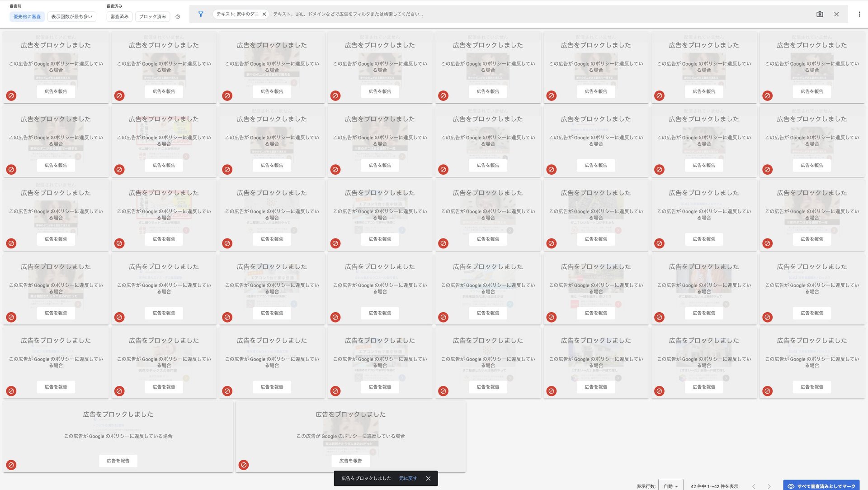Open the 表示行数 自動 dropdown
The image size is (868, 490).
670,486
